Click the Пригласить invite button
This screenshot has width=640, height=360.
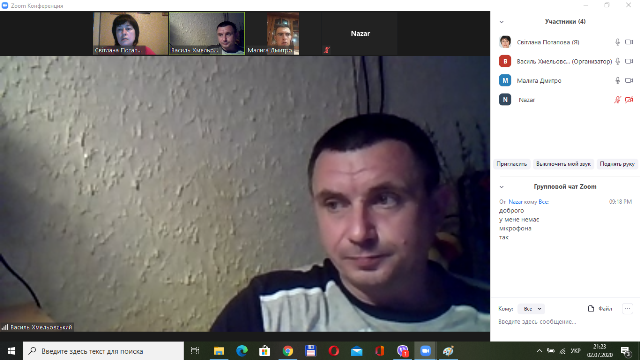tap(511, 164)
